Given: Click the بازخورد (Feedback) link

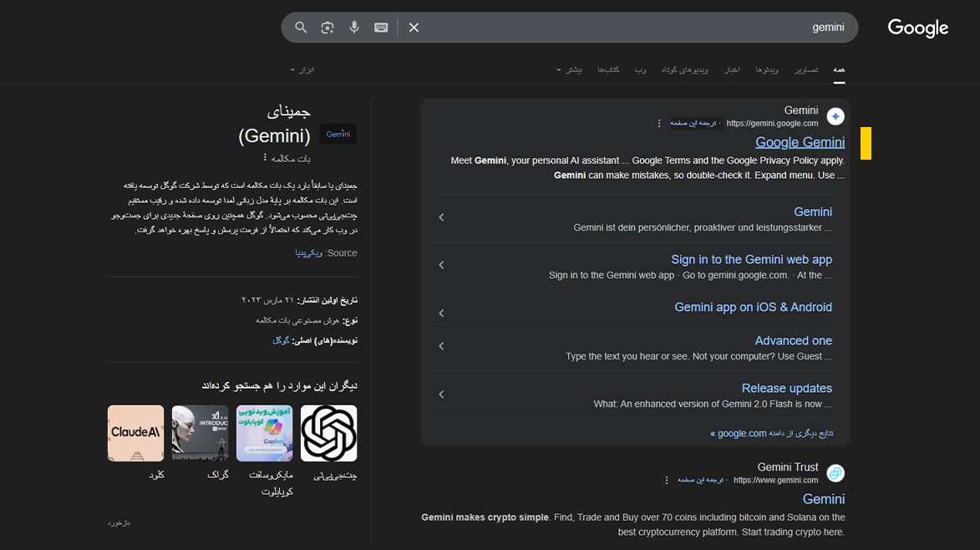Looking at the screenshot, I should pyautogui.click(x=119, y=522).
